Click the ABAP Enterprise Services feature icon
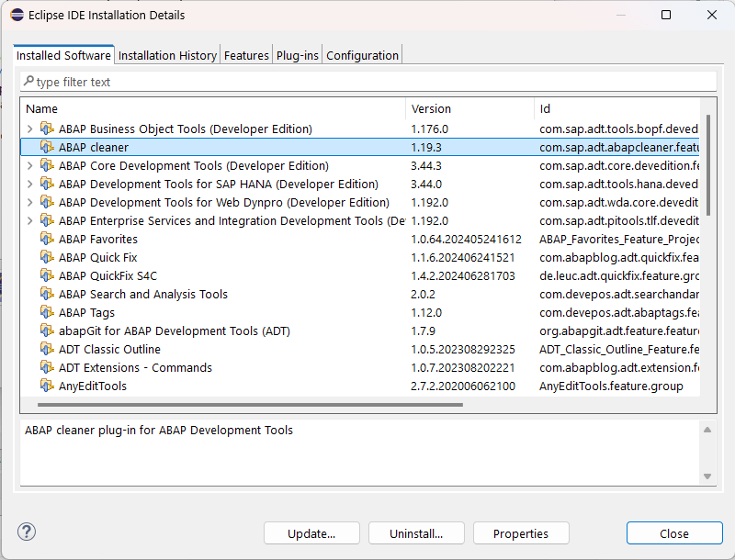735x560 pixels. click(47, 220)
